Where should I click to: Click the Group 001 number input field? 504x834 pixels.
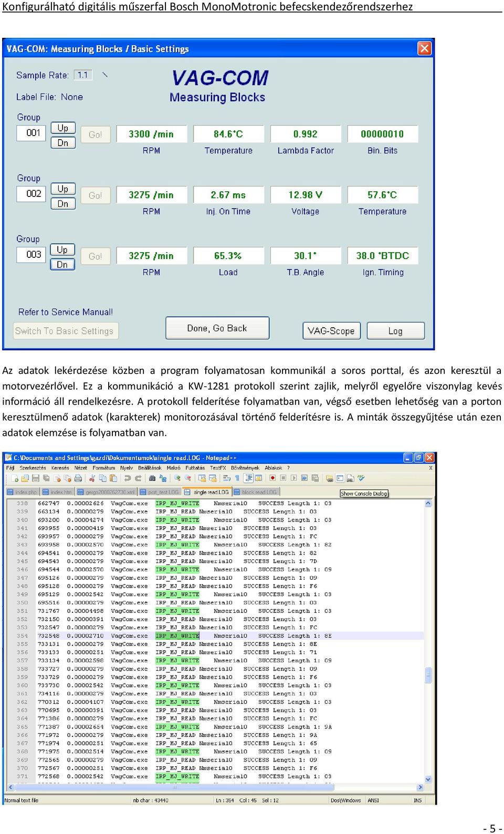[x=32, y=133]
